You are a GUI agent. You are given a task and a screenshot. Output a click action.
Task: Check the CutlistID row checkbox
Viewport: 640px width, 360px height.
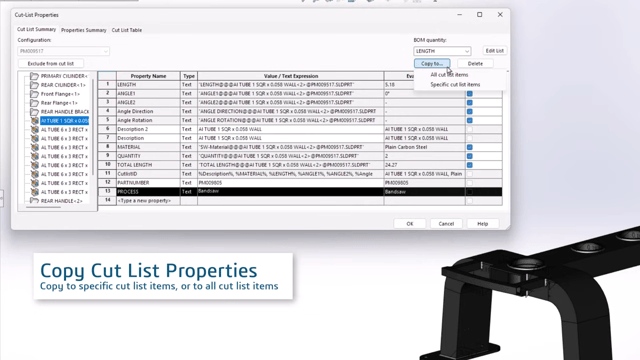coord(470,174)
